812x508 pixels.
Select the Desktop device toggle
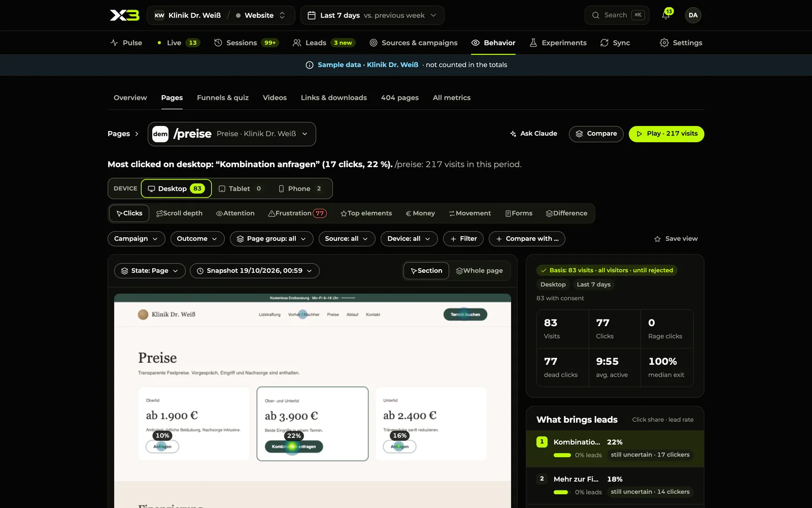(x=176, y=188)
